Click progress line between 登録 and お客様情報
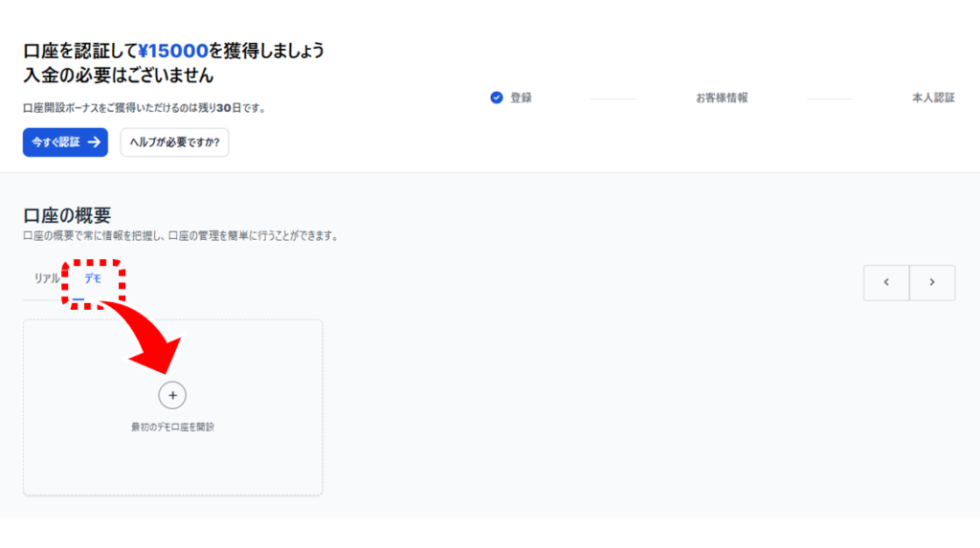Viewport: 980px width, 548px height. click(612, 98)
